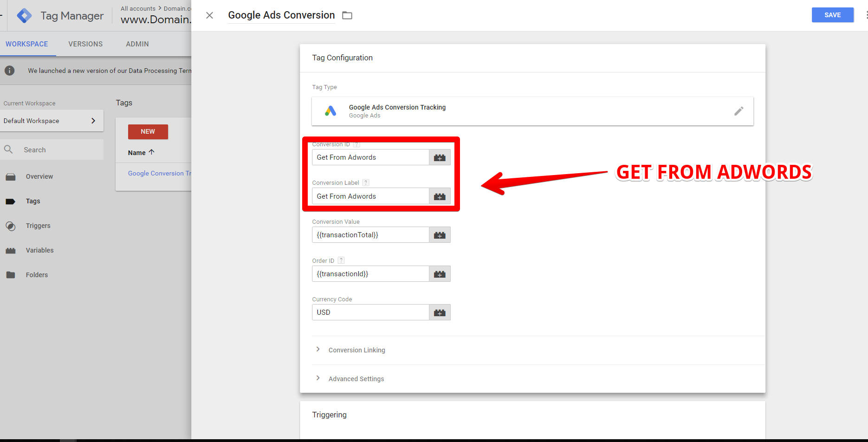Image resolution: width=868 pixels, height=442 pixels.
Task: Click the Conversion ID help icon
Action: click(x=356, y=144)
